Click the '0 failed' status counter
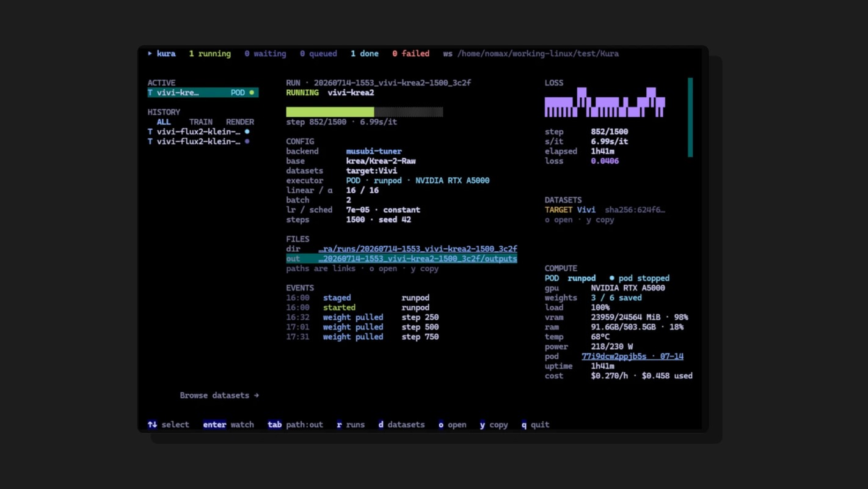This screenshot has width=868, height=489. click(x=410, y=54)
